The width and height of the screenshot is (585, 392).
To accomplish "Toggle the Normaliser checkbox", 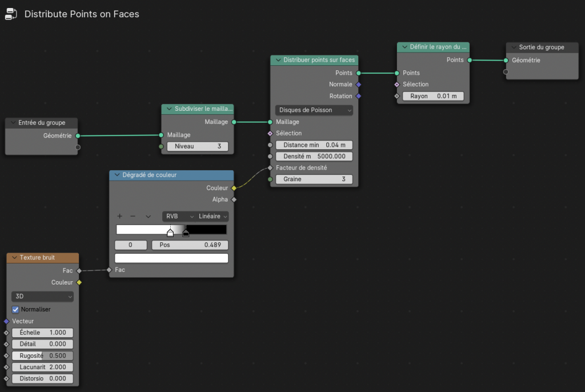I will tap(16, 309).
